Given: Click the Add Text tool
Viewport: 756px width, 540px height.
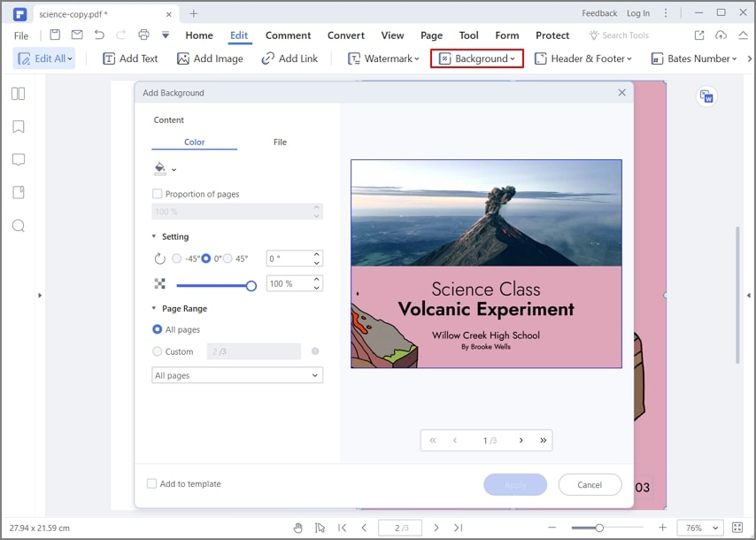Looking at the screenshot, I should 130,58.
